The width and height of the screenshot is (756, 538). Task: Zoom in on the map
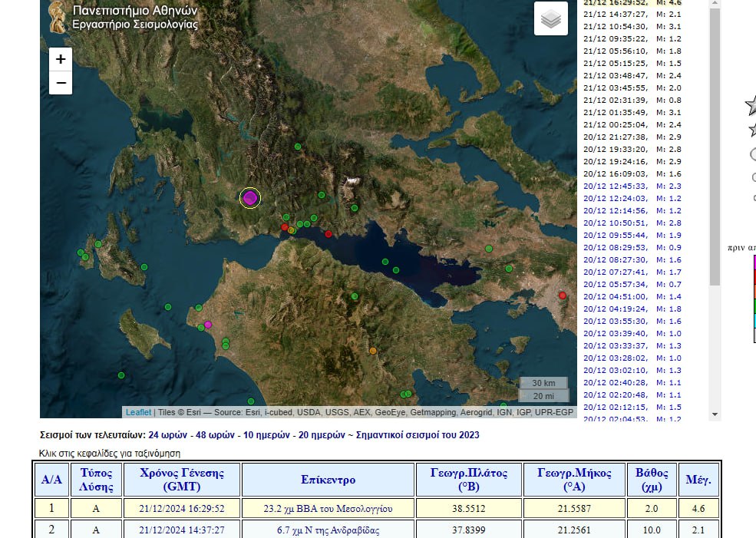point(61,59)
